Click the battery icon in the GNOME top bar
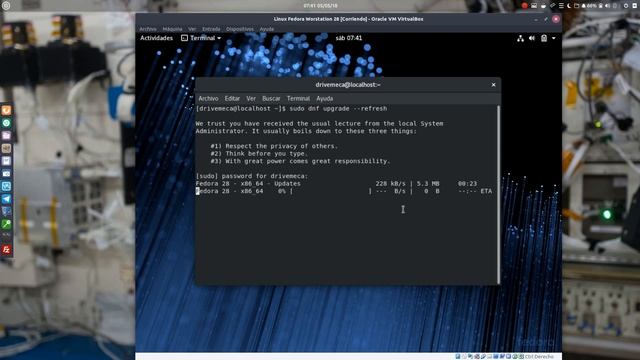The height and width of the screenshot is (360, 640). 544,38
